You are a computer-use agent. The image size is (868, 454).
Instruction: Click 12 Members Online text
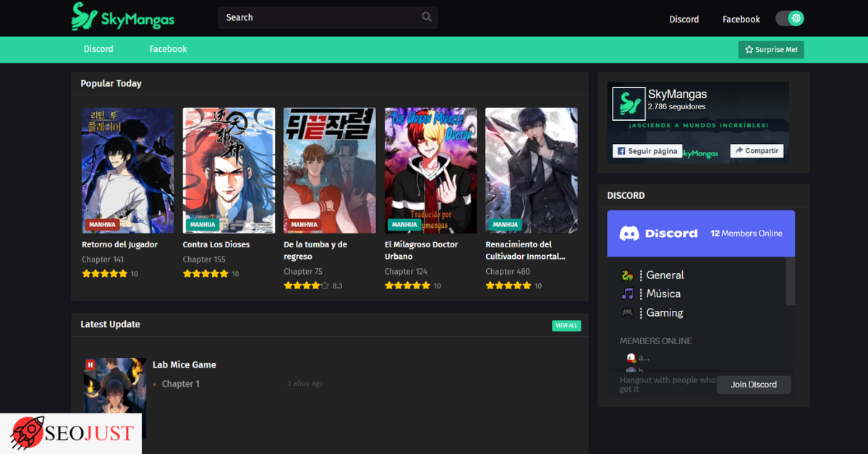click(x=746, y=234)
